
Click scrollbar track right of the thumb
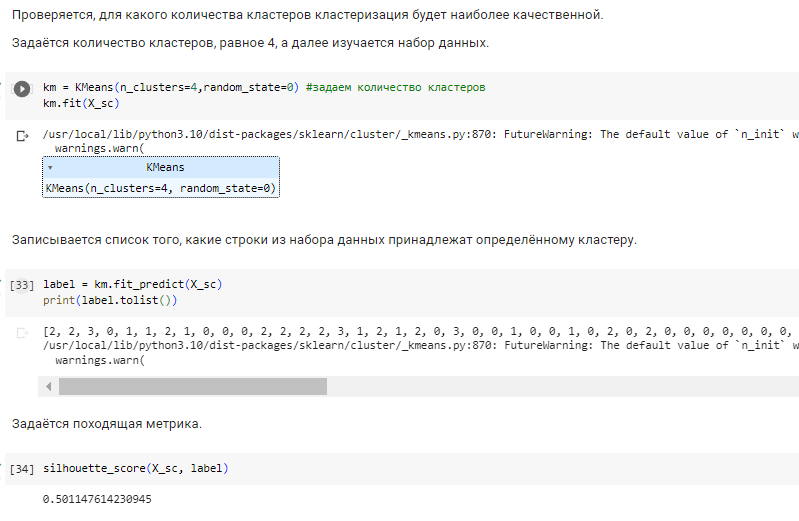pos(563,386)
